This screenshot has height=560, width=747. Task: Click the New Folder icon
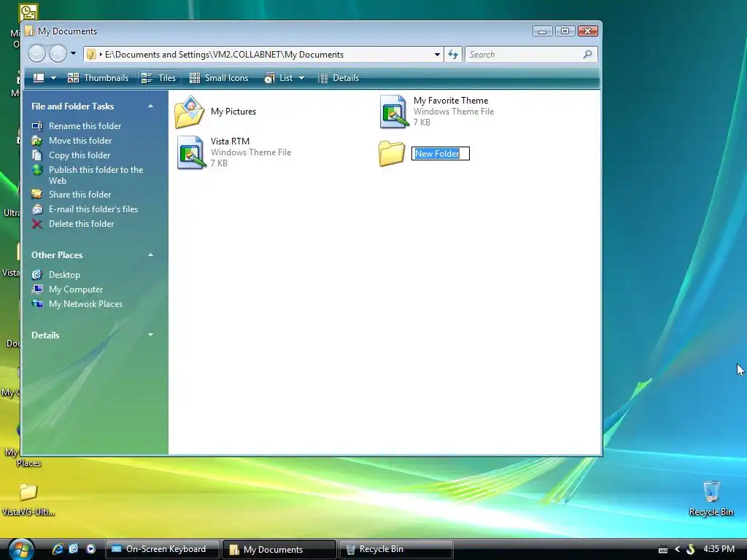click(392, 153)
